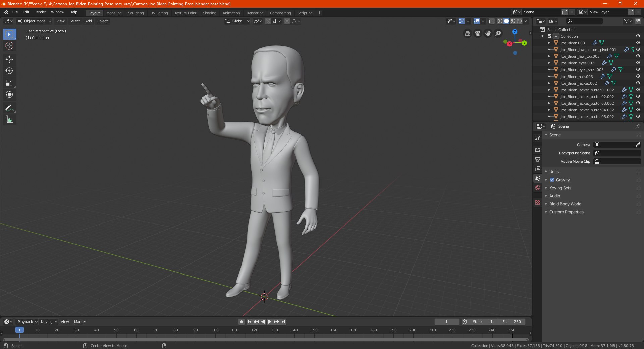
Task: Toggle X-ray display mode
Action: pyautogui.click(x=492, y=21)
